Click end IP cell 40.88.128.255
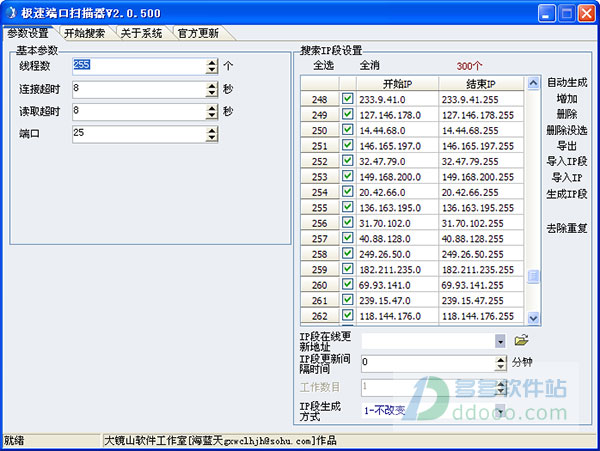600x451 pixels. click(x=481, y=239)
